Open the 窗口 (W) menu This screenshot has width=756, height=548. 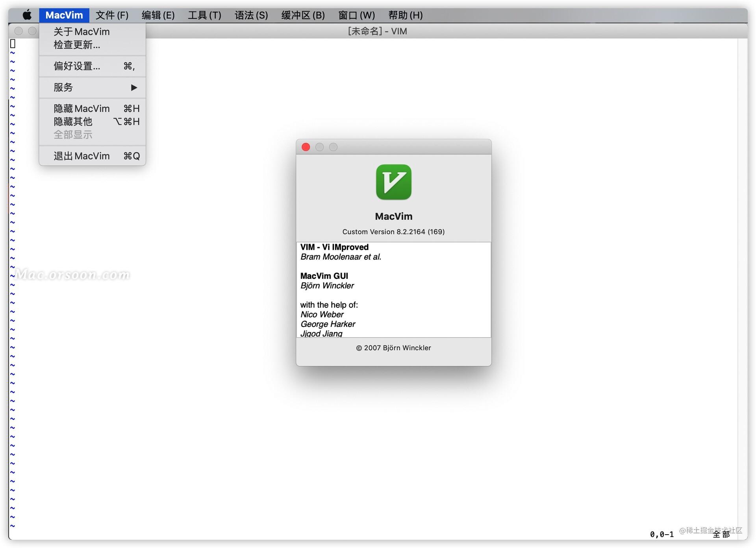pyautogui.click(x=356, y=15)
